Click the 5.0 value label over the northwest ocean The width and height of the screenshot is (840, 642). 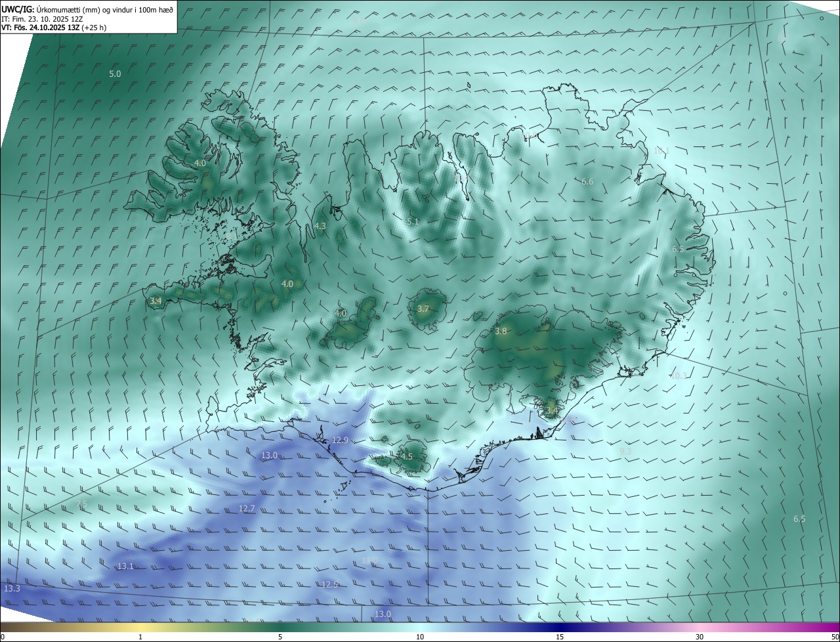pos(115,74)
